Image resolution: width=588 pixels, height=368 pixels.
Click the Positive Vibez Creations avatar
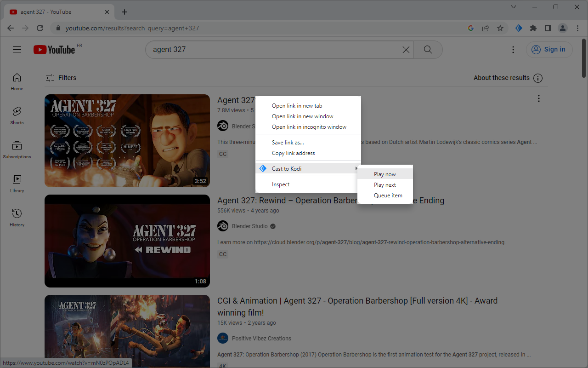coord(223,339)
